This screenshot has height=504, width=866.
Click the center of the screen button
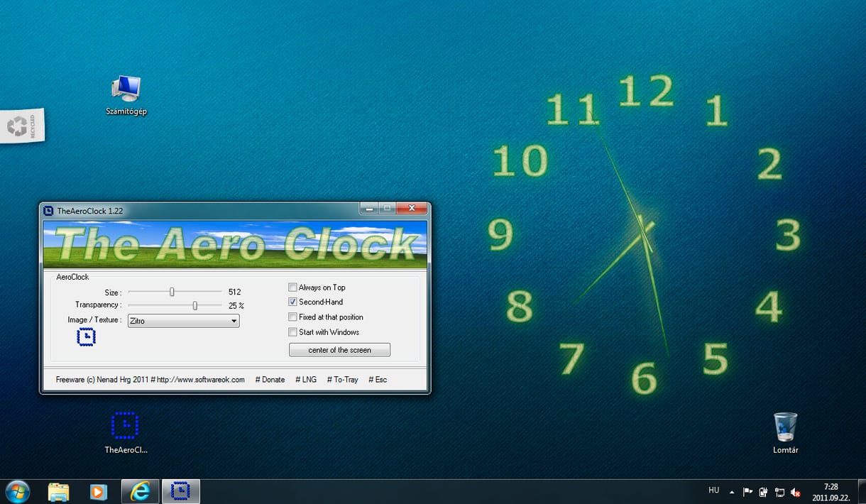coord(339,350)
